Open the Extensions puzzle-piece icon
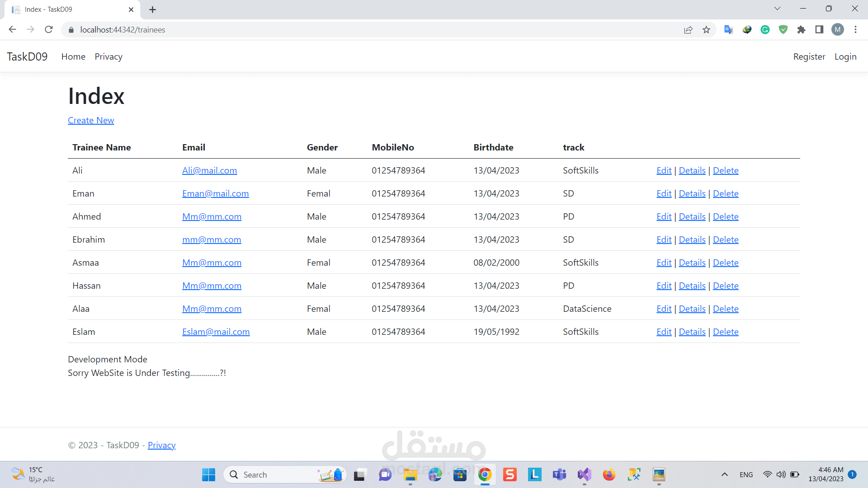 (801, 29)
